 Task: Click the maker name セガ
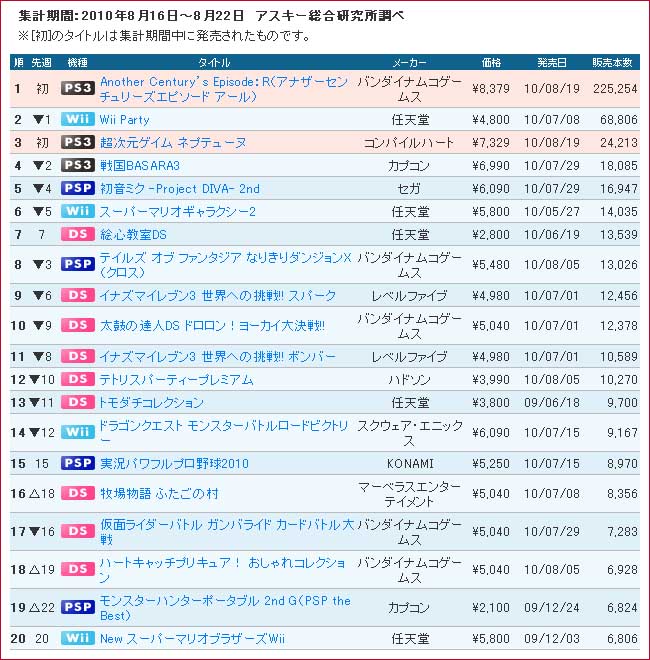[x=409, y=189]
